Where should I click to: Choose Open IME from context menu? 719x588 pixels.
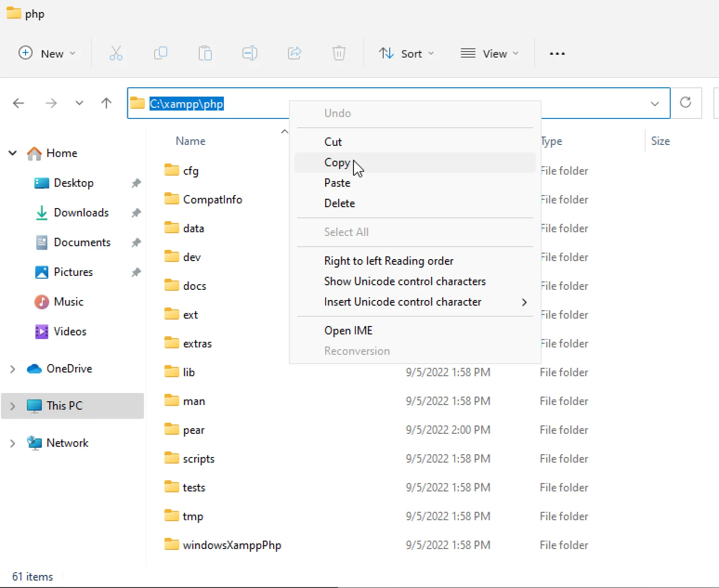(x=415, y=331)
